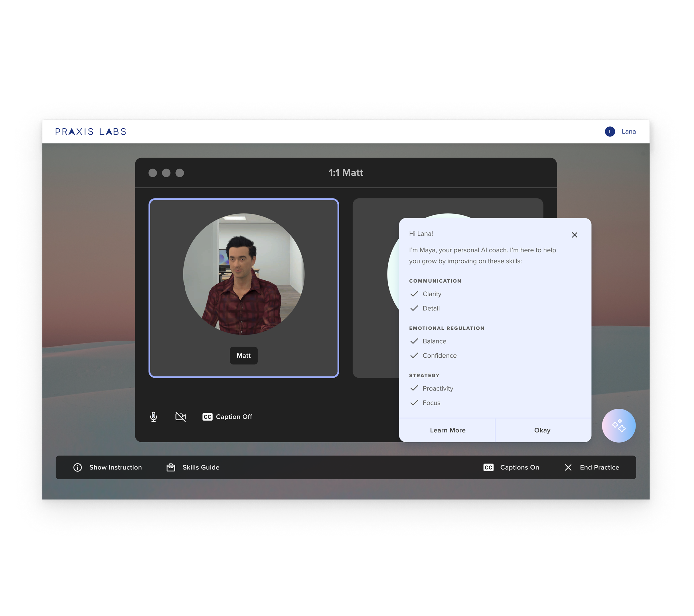Click the L avatar circle
The width and height of the screenshot is (694, 616).
[x=610, y=132]
